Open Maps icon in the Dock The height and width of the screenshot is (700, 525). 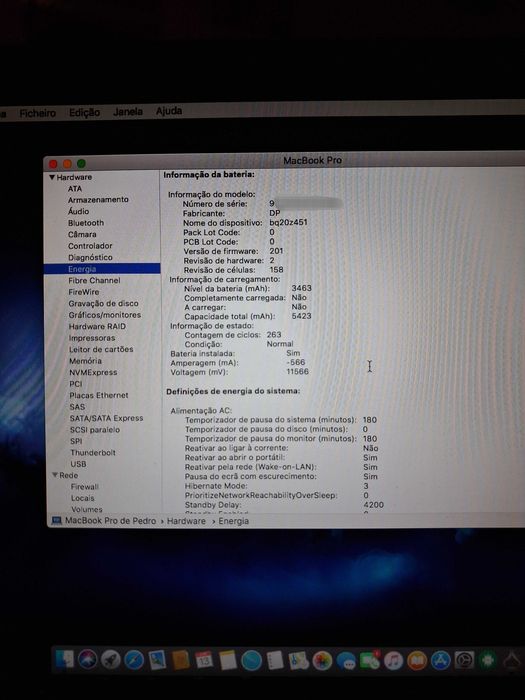point(299,661)
